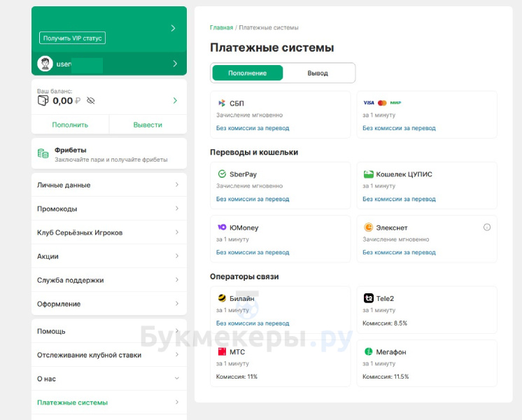Open Акции menu item
Screen dimensions: 522x420
109,256
